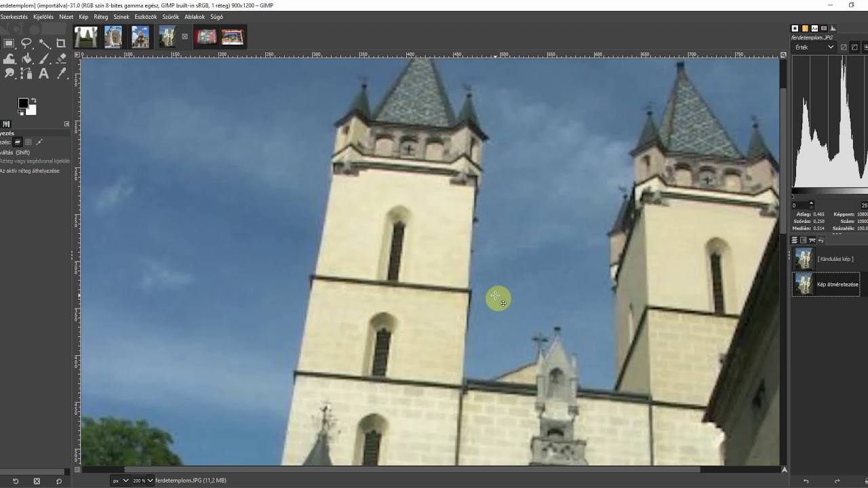Set move mode to Selection
Image resolution: width=868 pixels, height=488 pixels.
28,142
